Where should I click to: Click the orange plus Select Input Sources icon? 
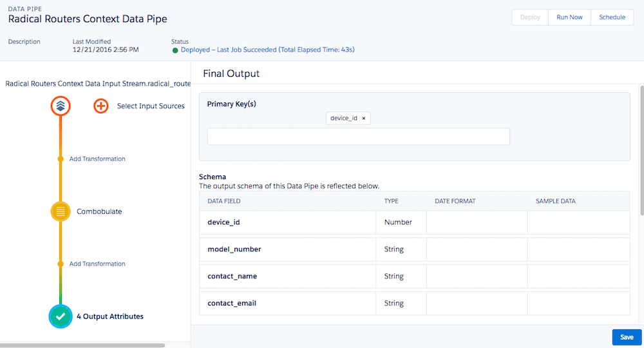(x=100, y=106)
